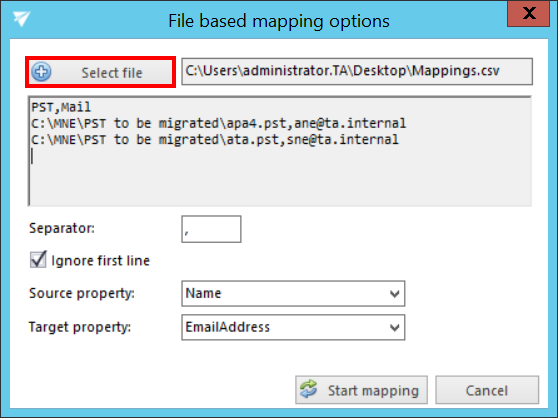This screenshot has width=558, height=418.
Task: Click the Start mapping button text
Action: [x=373, y=391]
